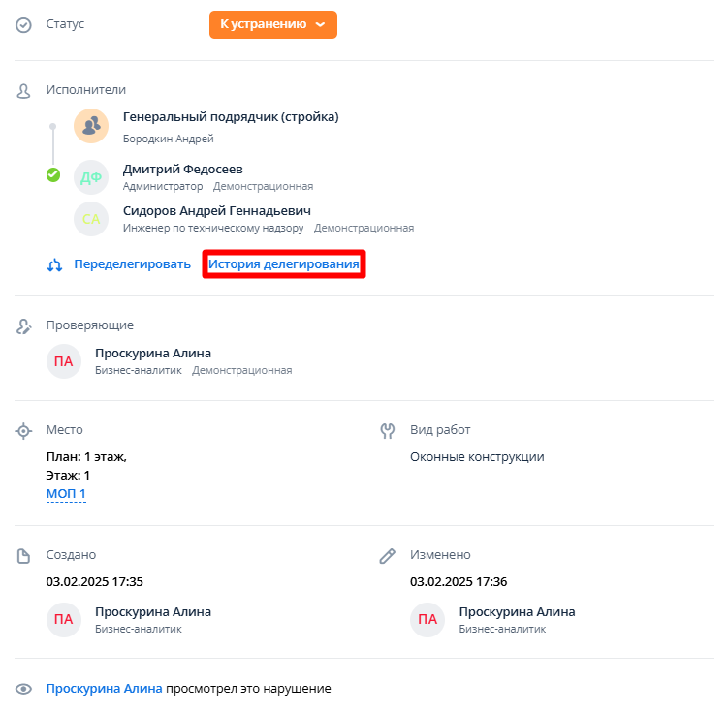Click the Вид работ wrench icon
The height and width of the screenshot is (713, 728).
388,430
